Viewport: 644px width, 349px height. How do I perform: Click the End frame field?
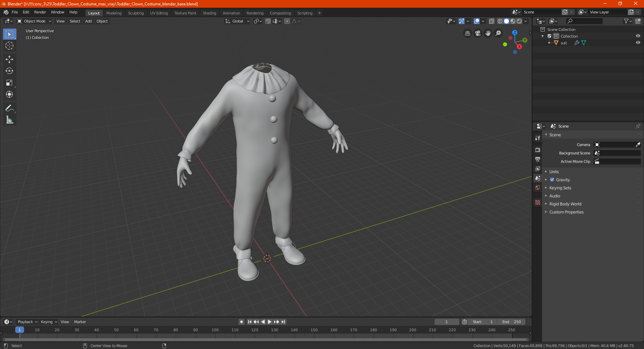click(512, 322)
